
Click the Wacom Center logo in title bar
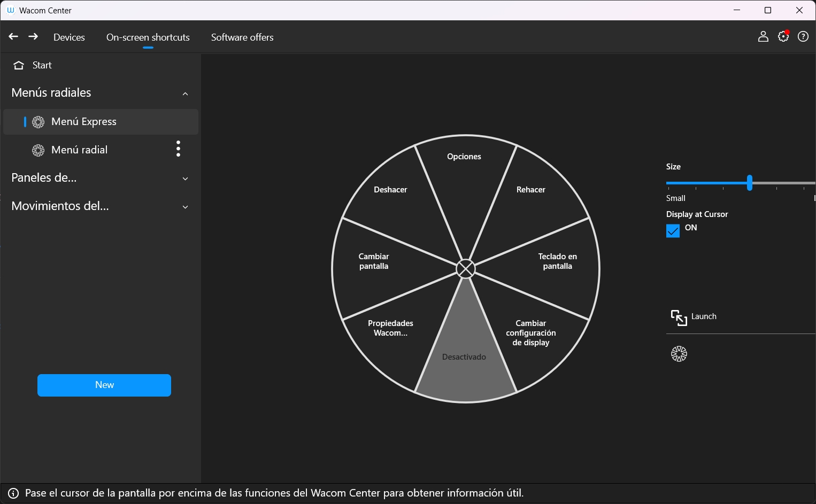coord(10,10)
